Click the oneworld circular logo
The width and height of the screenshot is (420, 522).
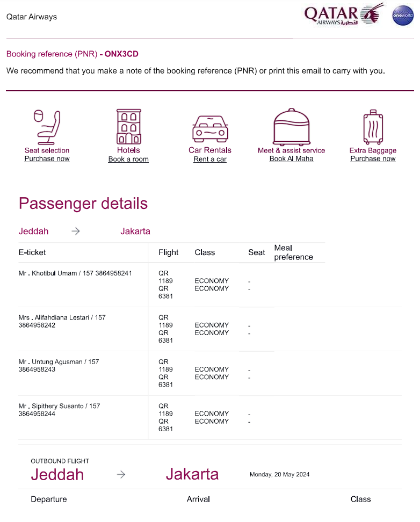(x=403, y=16)
